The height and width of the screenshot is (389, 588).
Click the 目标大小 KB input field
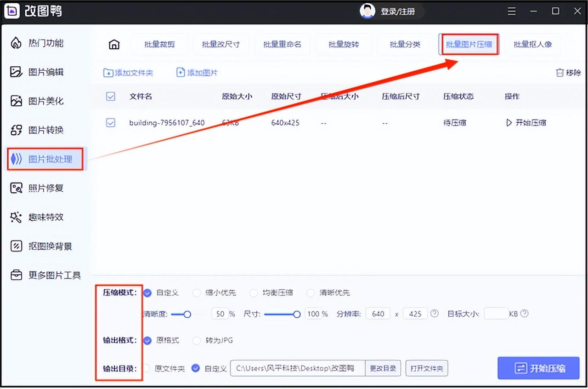(496, 313)
